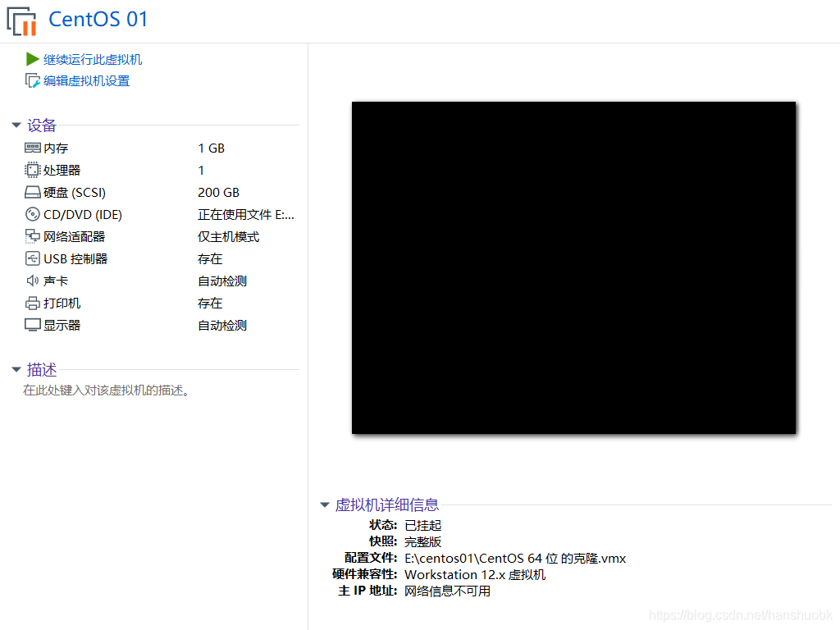Click the CentOS 01 title tab
This screenshot has width=840, height=630.
tap(98, 20)
